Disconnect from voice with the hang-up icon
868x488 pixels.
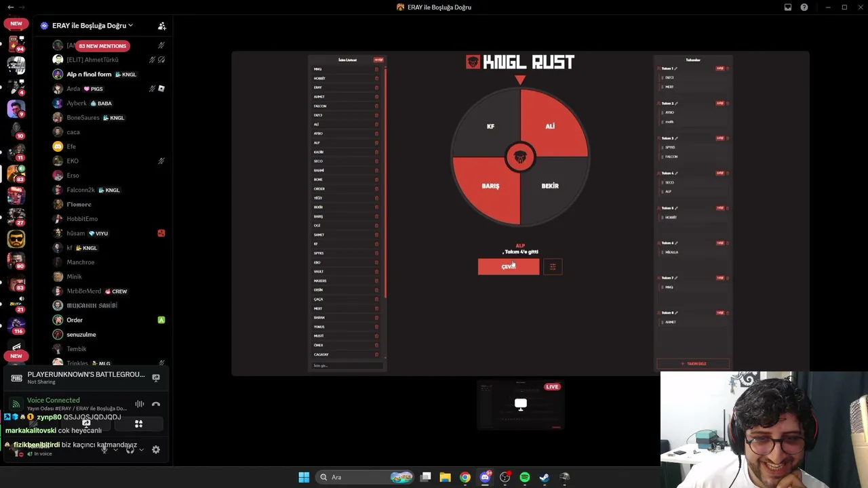pyautogui.click(x=156, y=404)
